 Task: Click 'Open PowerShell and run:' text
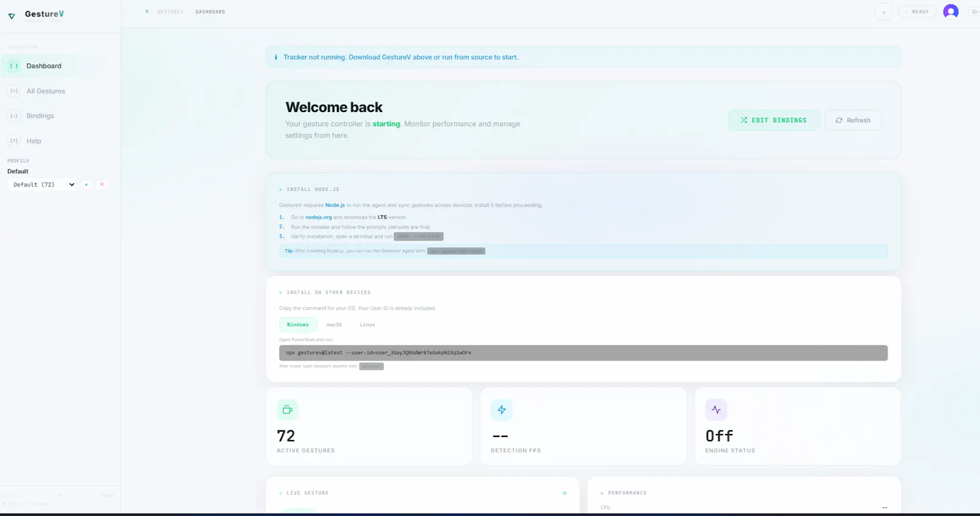306,340
